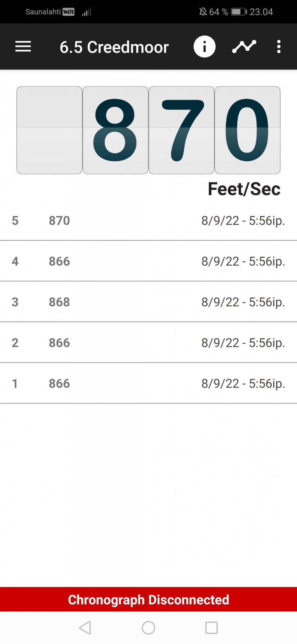Open the three-dot overflow menu
This screenshot has width=297, height=644.
(278, 47)
